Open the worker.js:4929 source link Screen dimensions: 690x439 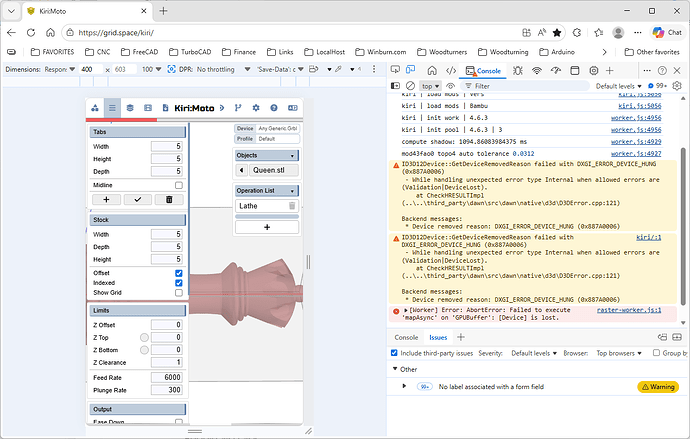tap(636, 142)
